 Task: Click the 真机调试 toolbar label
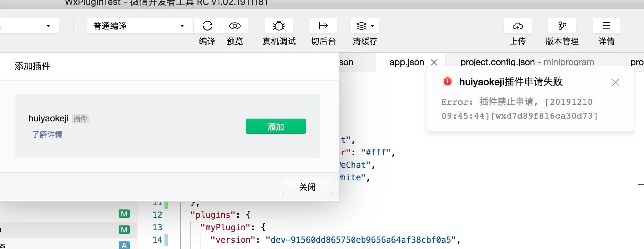click(x=279, y=41)
